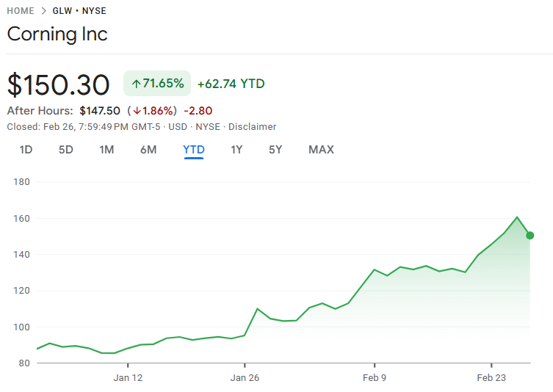Click the green up-arrow percentage badge
The height and width of the screenshot is (392, 553).
click(157, 84)
